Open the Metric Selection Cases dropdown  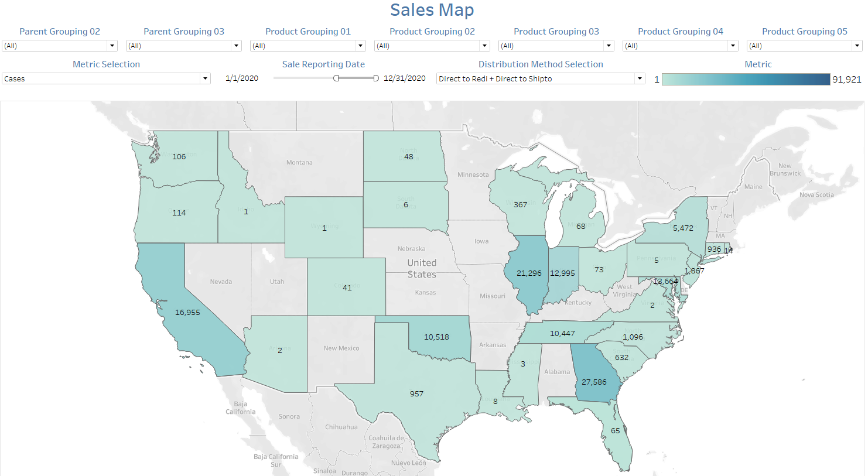(106, 78)
